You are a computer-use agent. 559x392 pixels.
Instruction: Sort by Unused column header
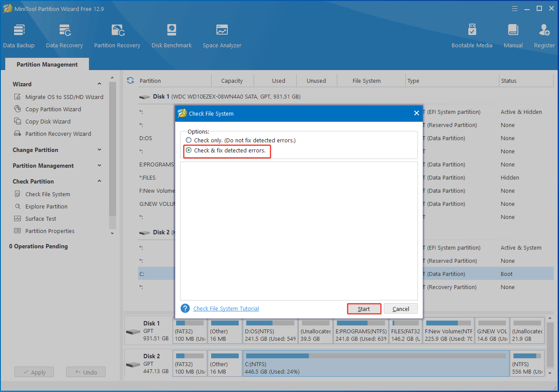316,81
